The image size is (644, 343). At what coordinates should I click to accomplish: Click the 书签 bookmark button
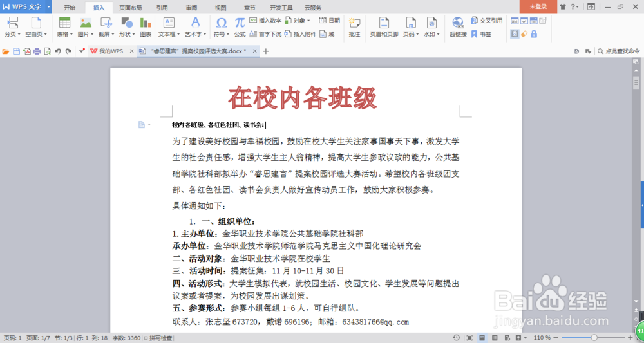(x=481, y=34)
